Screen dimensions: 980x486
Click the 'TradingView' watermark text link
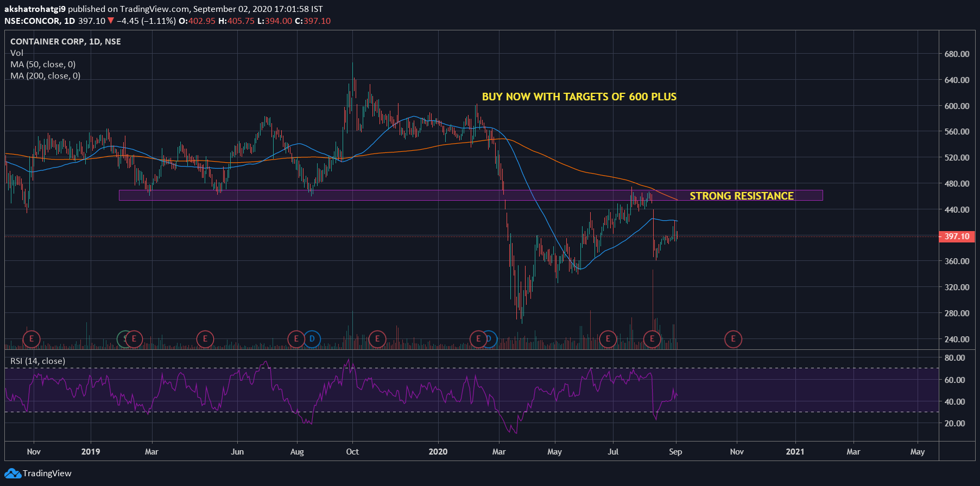(x=47, y=474)
